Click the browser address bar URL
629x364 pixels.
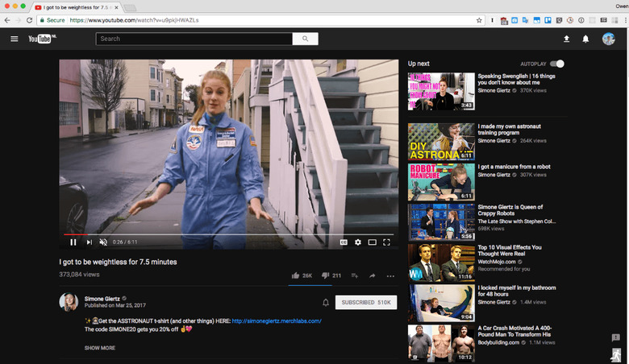click(x=134, y=20)
